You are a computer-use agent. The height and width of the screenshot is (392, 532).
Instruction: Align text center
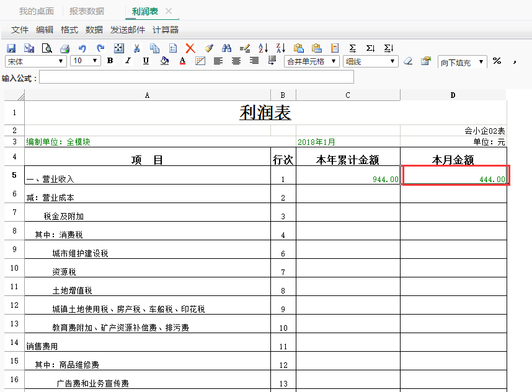(x=236, y=61)
